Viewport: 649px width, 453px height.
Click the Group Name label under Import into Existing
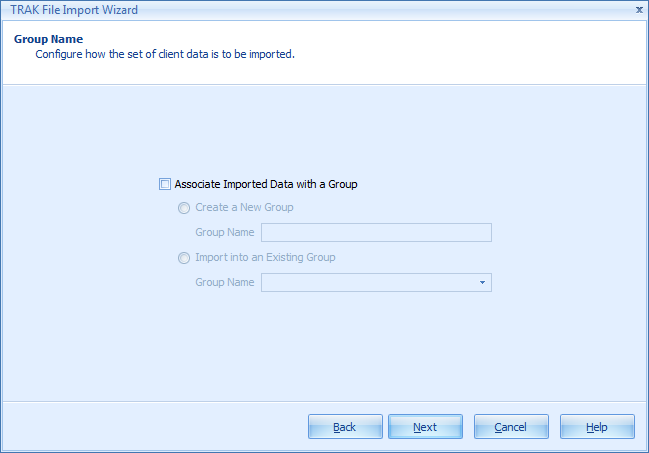[x=225, y=283]
